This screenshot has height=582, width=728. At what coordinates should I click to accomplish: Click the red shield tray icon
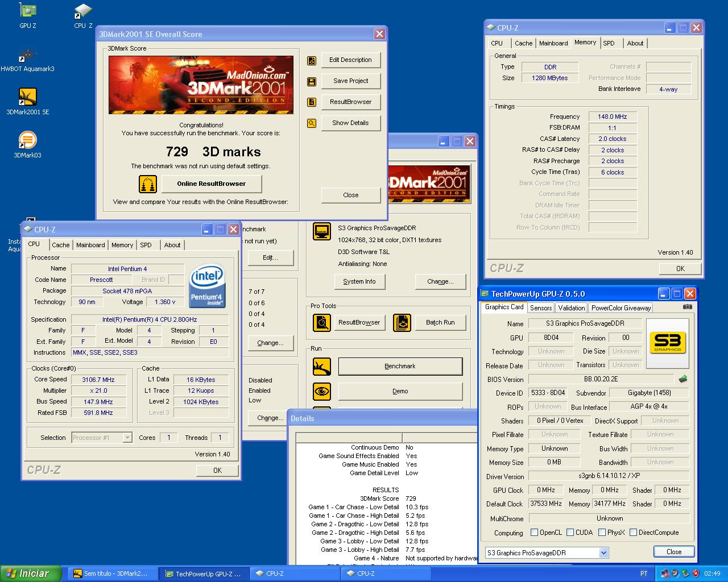[x=695, y=573]
